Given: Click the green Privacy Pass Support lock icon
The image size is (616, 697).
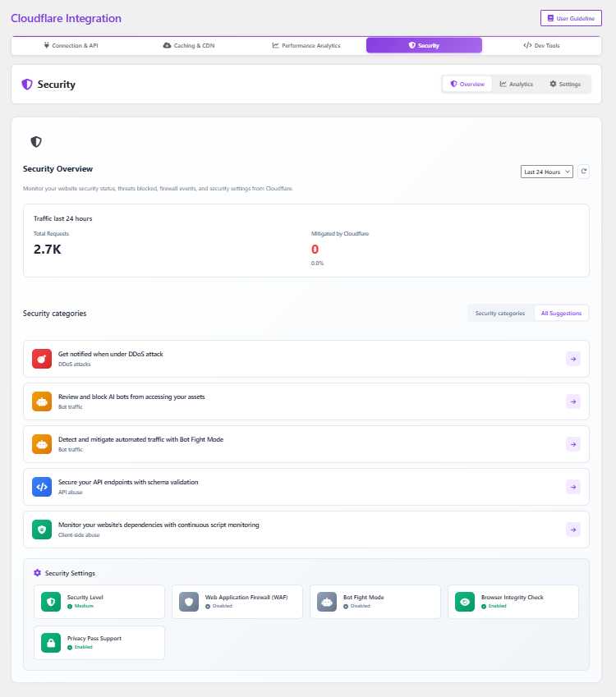Looking at the screenshot, I should tap(51, 643).
